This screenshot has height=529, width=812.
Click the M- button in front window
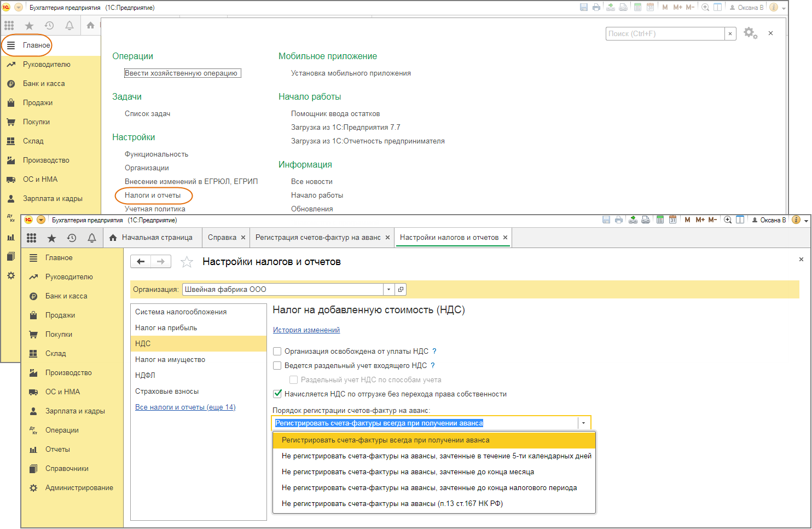click(712, 220)
